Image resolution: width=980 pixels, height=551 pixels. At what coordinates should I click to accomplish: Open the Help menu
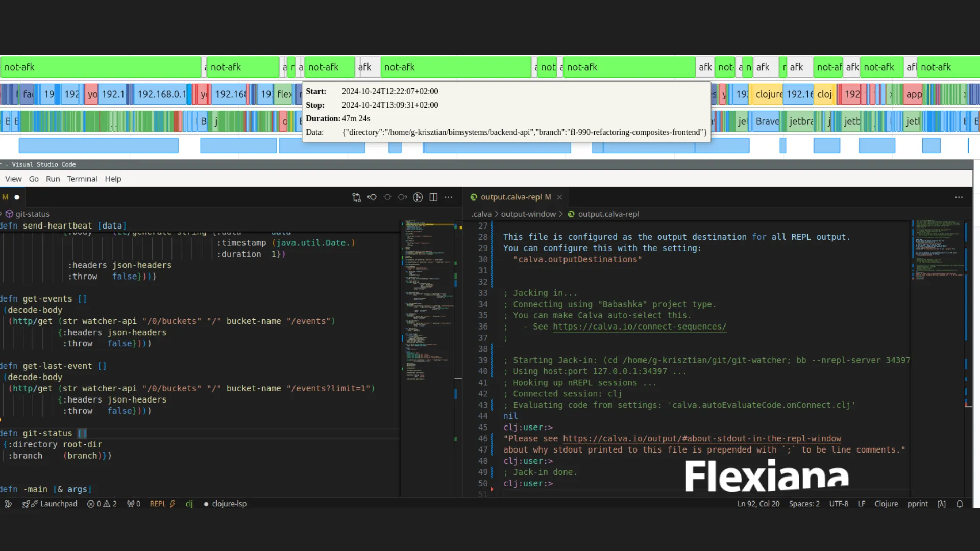(x=113, y=179)
